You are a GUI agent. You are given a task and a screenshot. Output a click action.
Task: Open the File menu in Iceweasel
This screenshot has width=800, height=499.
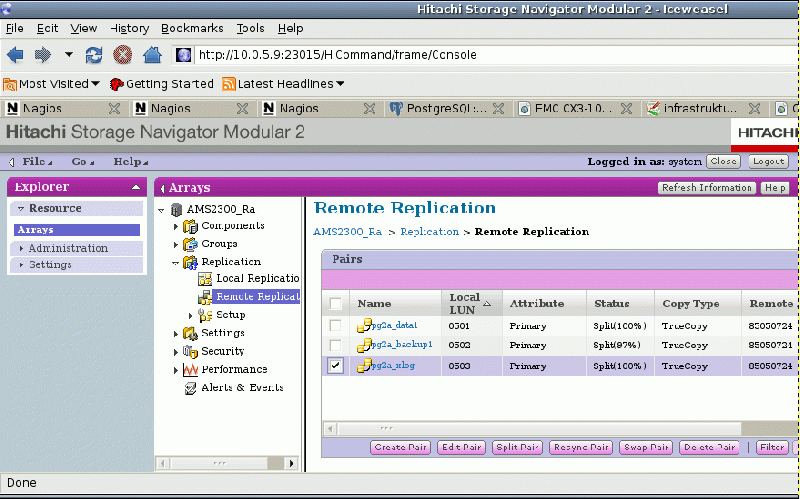coord(14,29)
